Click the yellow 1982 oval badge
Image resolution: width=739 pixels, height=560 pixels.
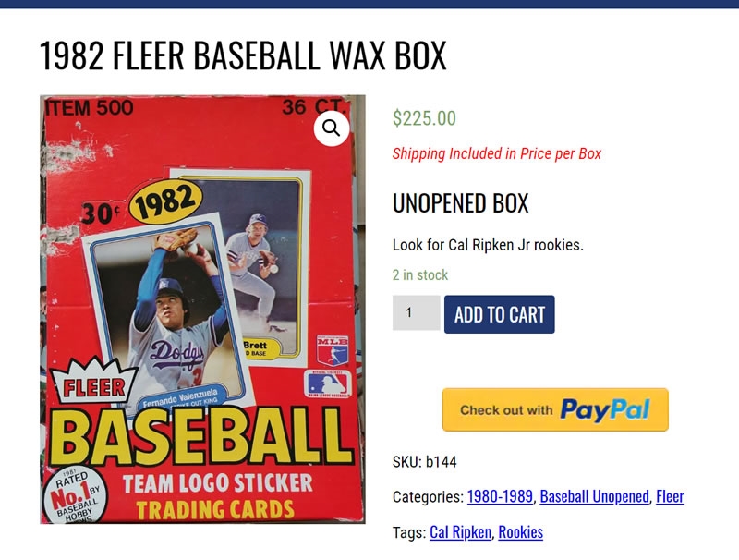pos(166,202)
